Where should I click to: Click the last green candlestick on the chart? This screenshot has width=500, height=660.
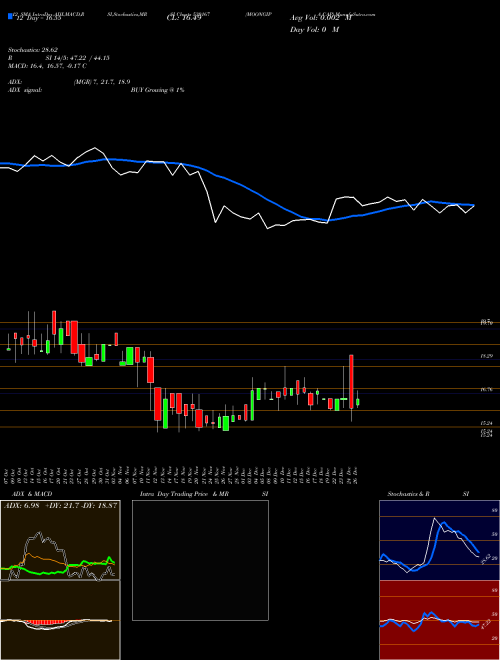coord(358,402)
